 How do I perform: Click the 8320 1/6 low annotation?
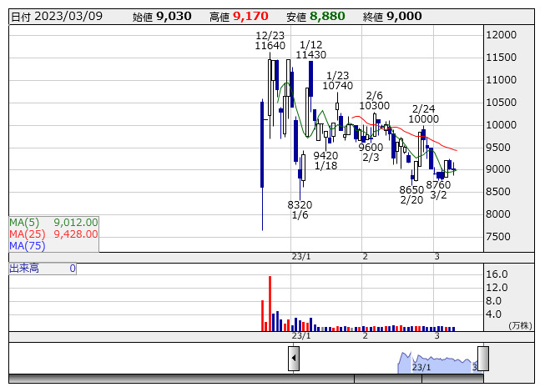point(300,209)
